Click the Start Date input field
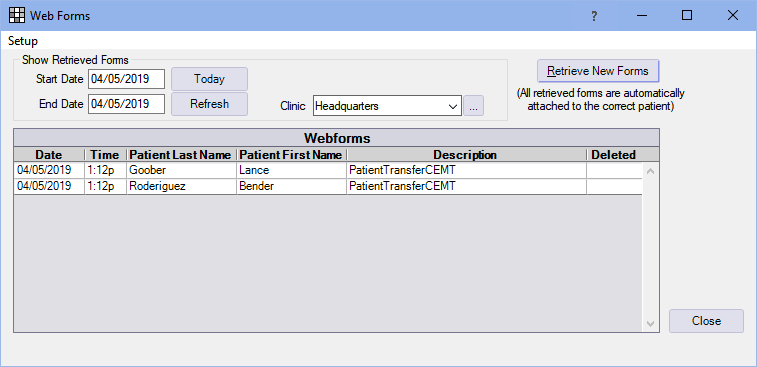Image resolution: width=757 pixels, height=367 pixels. coord(126,79)
